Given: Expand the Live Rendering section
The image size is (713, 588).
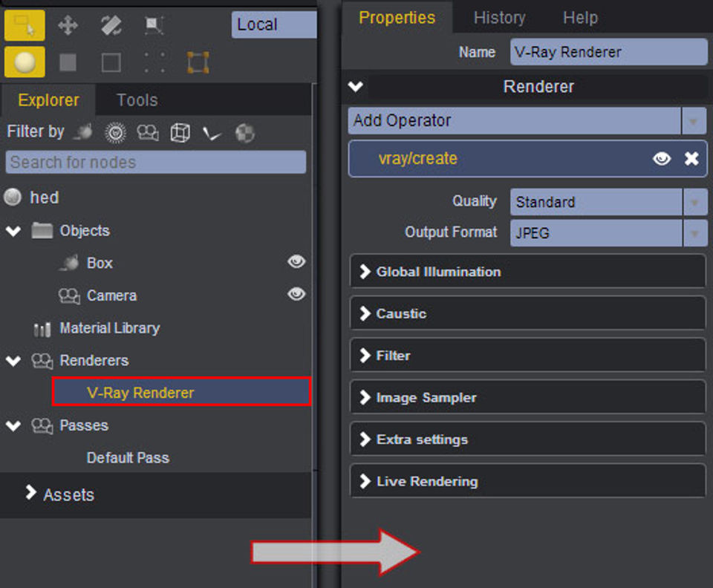Looking at the screenshot, I should point(527,481).
